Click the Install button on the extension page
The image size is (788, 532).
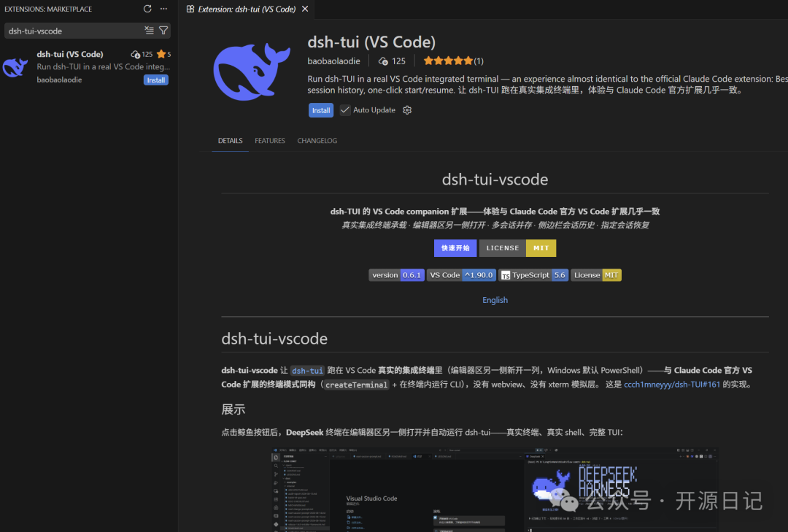[x=320, y=110]
